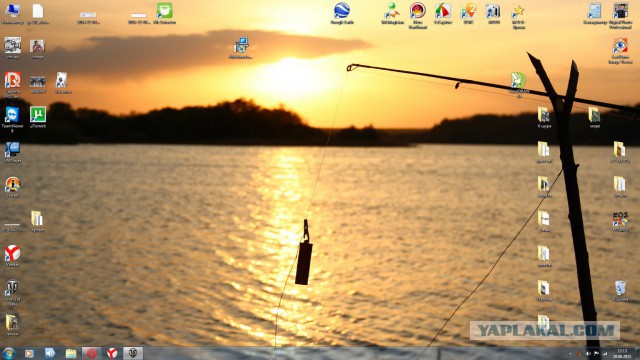640x360 pixels.
Task: Open the Computer icon on the desktop
Action: [x=12, y=11]
